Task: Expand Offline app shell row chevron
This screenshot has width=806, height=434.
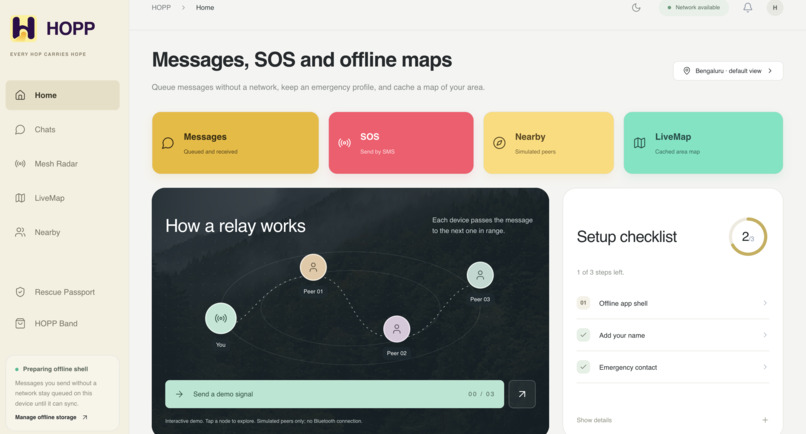Action: (765, 303)
